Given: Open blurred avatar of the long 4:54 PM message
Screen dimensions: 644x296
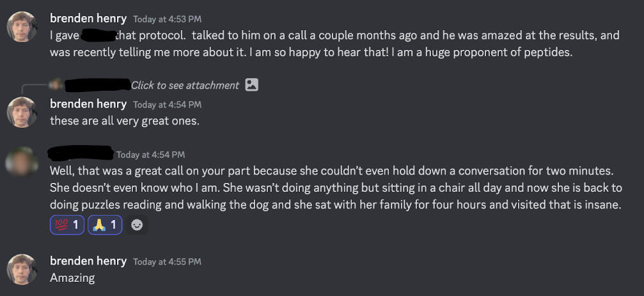Looking at the screenshot, I should pos(21,162).
